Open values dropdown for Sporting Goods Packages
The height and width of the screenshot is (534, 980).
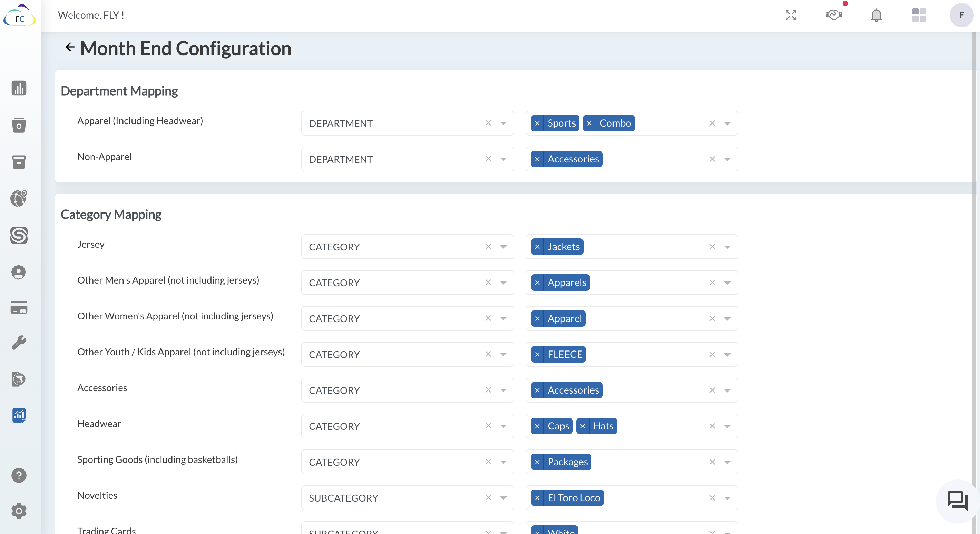(727, 463)
